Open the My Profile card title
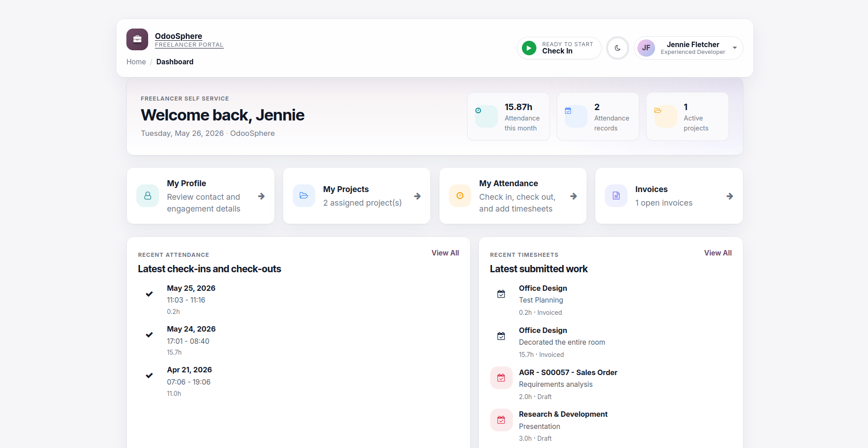The image size is (868, 448). [187, 183]
